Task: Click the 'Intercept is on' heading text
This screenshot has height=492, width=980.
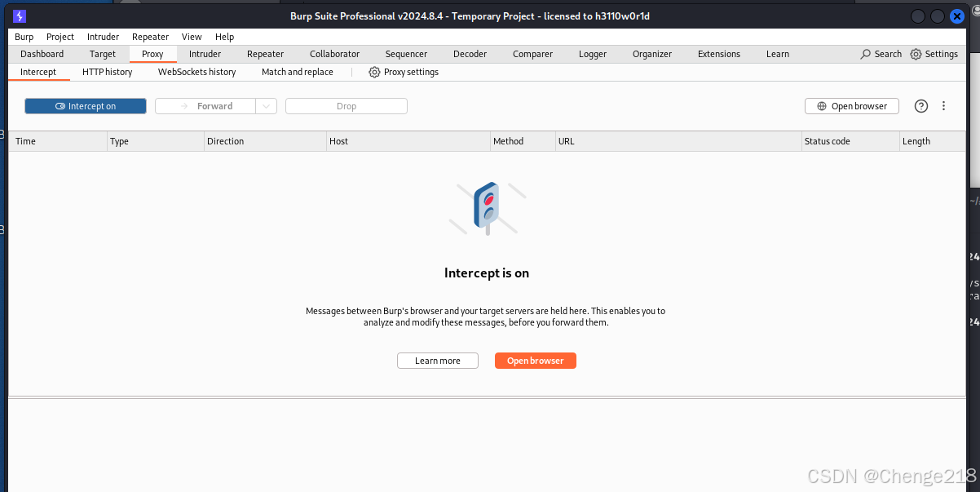Action: coord(487,273)
